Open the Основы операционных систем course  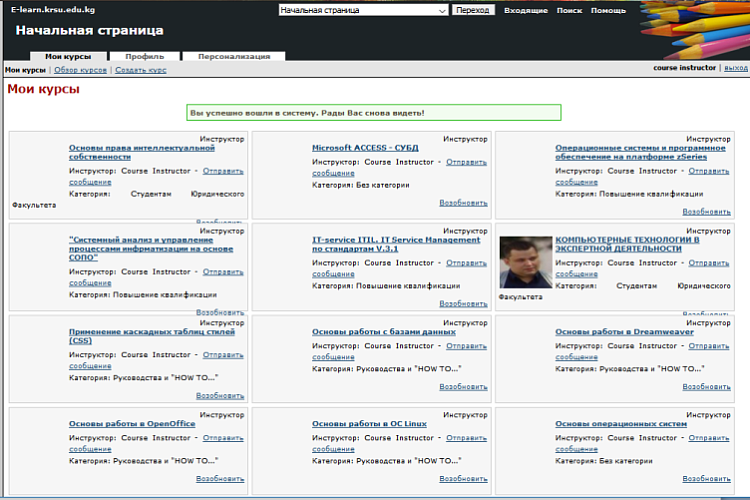621,423
